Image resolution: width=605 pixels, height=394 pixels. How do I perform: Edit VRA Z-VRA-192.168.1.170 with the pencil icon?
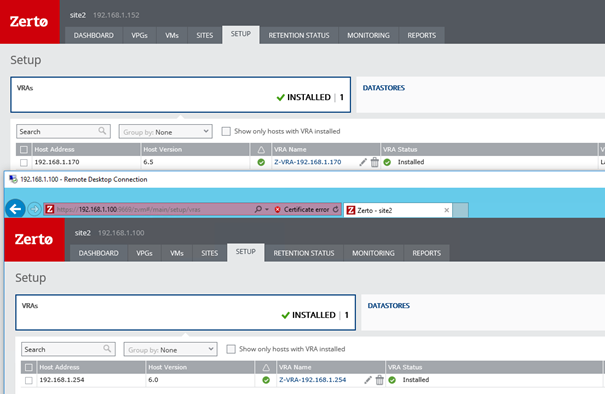click(x=363, y=162)
